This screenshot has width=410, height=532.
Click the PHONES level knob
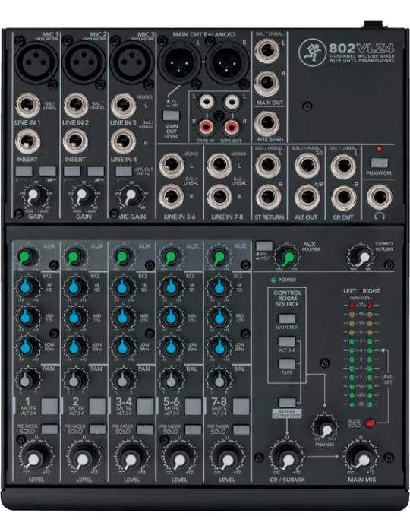(x=325, y=427)
